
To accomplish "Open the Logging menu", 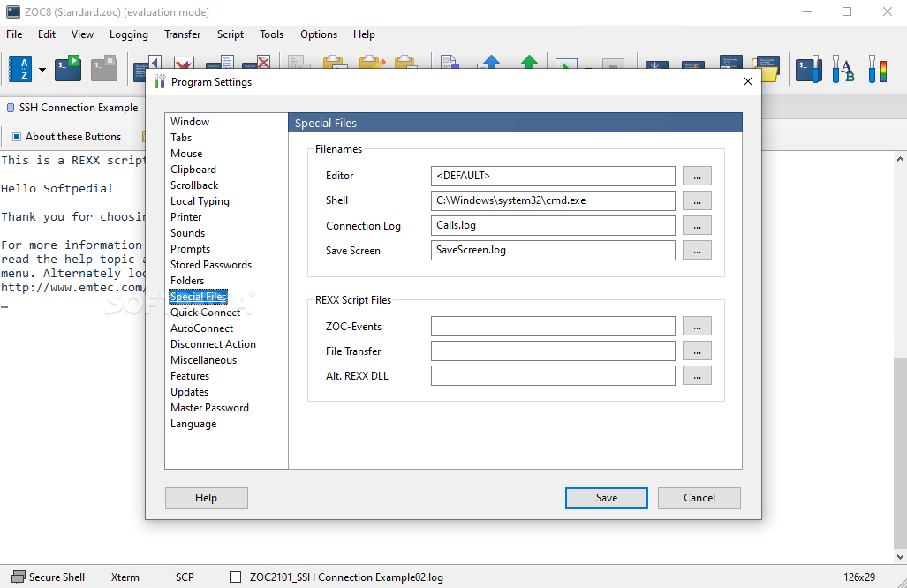I will pos(129,34).
